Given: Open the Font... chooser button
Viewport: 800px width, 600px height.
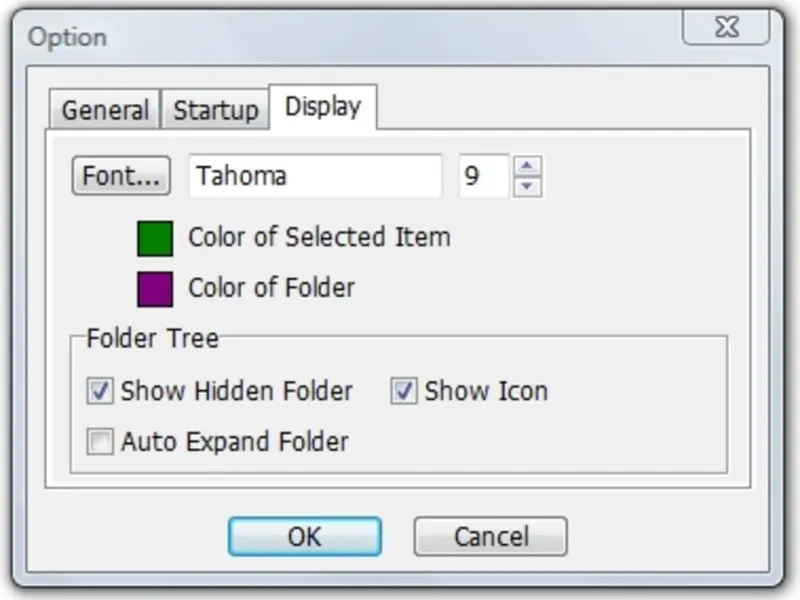Looking at the screenshot, I should [121, 176].
